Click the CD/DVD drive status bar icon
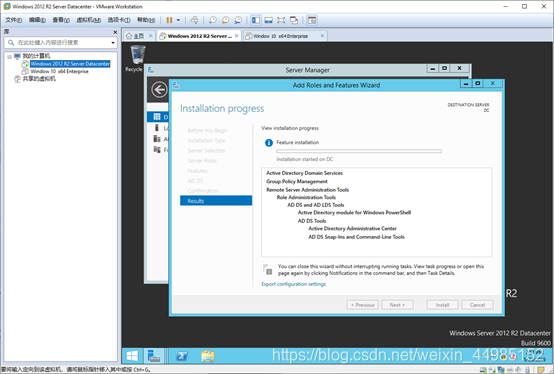This screenshot has width=554, height=374. click(492, 370)
